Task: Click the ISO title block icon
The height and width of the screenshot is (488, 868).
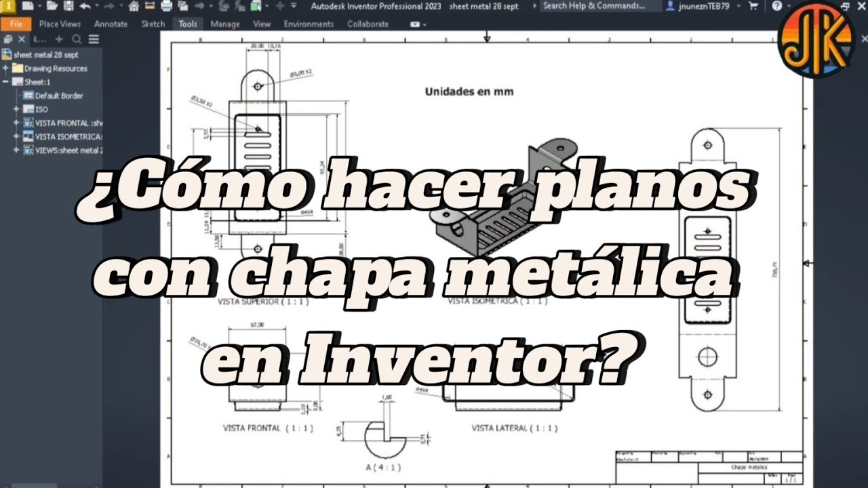Action: [x=28, y=109]
